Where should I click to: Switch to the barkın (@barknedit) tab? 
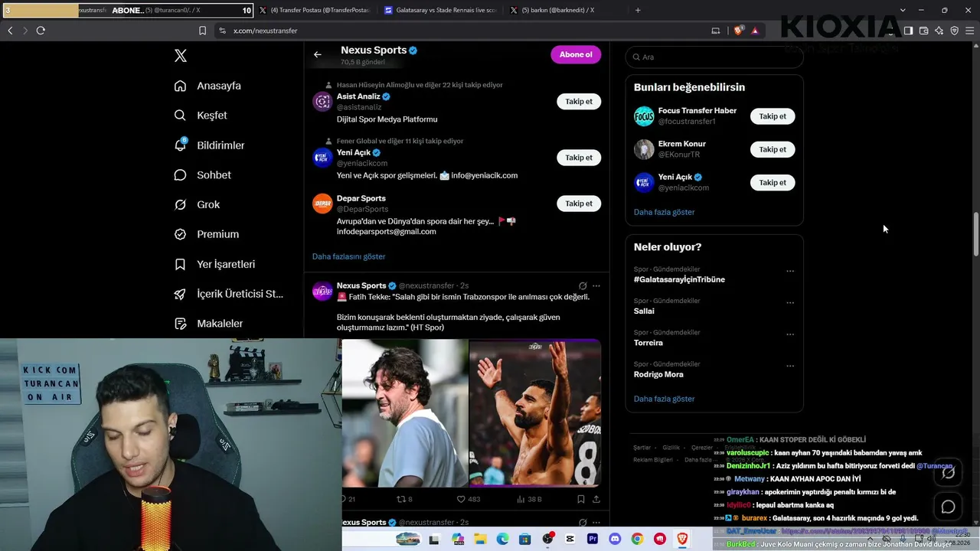coord(566,10)
